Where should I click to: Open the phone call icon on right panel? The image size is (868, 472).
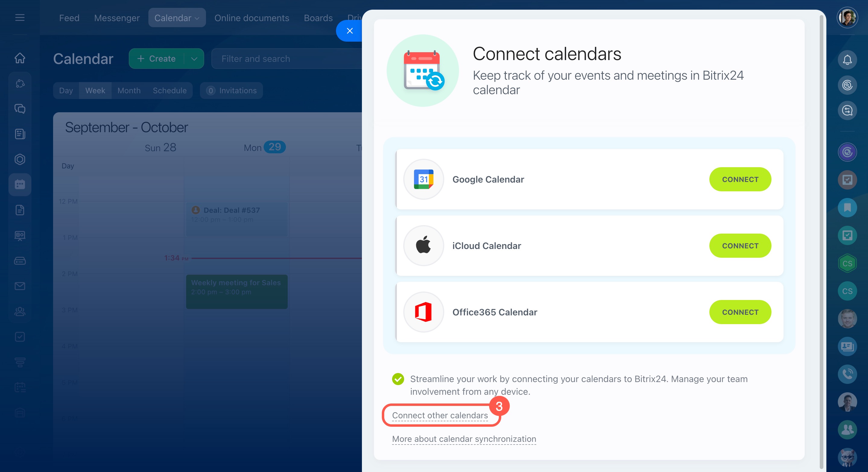[x=847, y=374]
